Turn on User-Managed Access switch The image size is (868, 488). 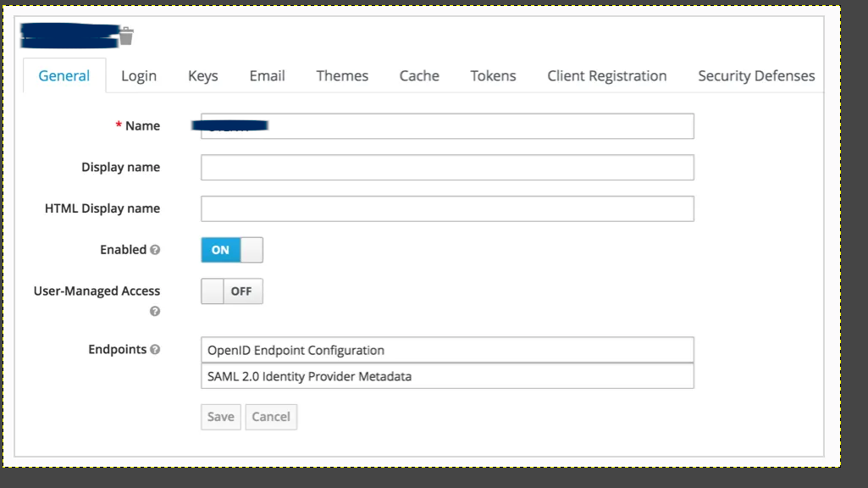click(232, 291)
